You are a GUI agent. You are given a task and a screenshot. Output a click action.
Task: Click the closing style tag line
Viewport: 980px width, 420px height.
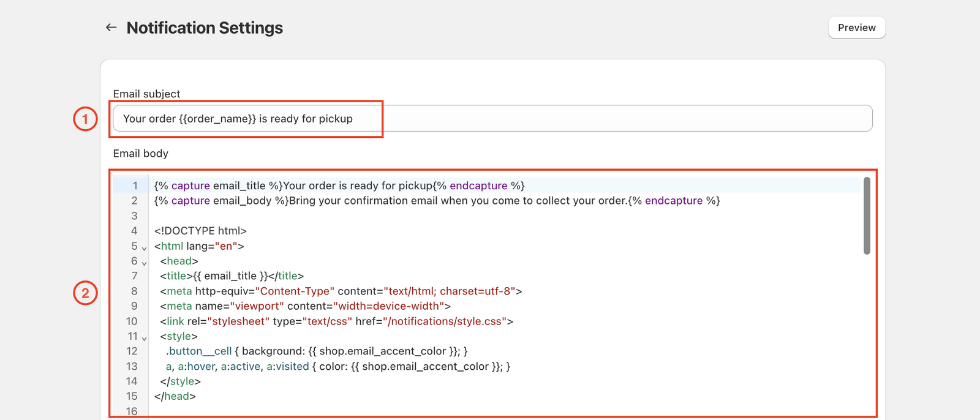tap(181, 381)
